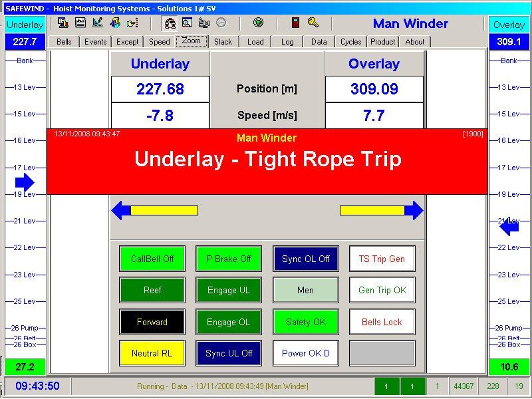
Task: Click the Overlay header button at top right
Action: point(509,25)
